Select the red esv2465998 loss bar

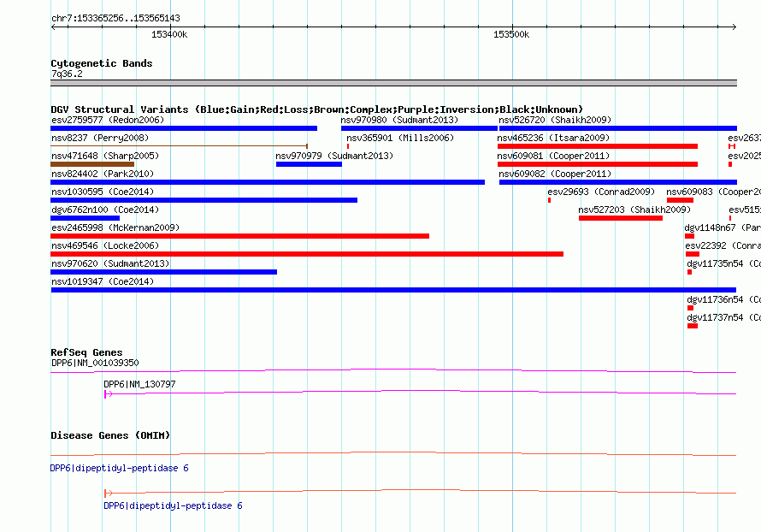pos(239,236)
